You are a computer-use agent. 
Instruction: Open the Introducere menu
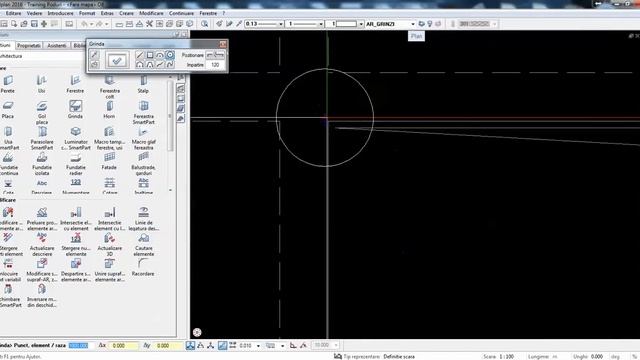tap(60, 13)
